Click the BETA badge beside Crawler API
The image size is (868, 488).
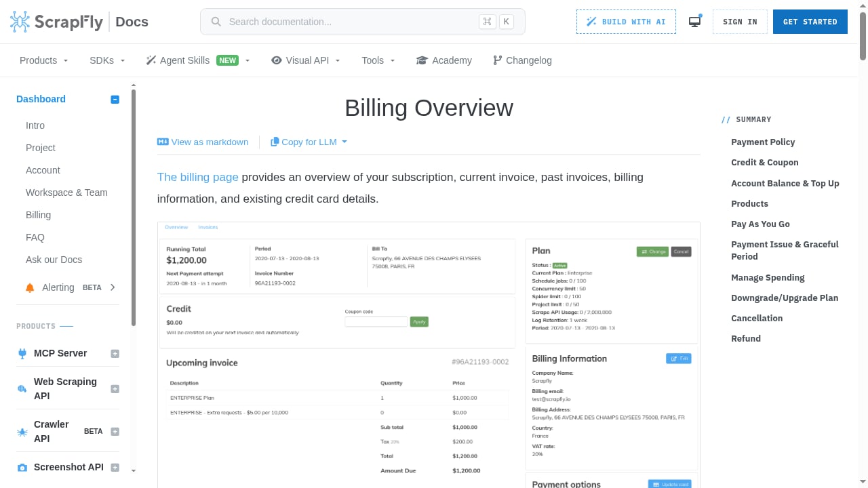[94, 432]
